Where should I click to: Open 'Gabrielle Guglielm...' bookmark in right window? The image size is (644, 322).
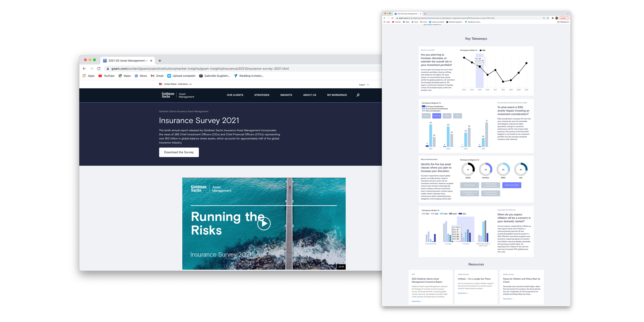coord(454,22)
